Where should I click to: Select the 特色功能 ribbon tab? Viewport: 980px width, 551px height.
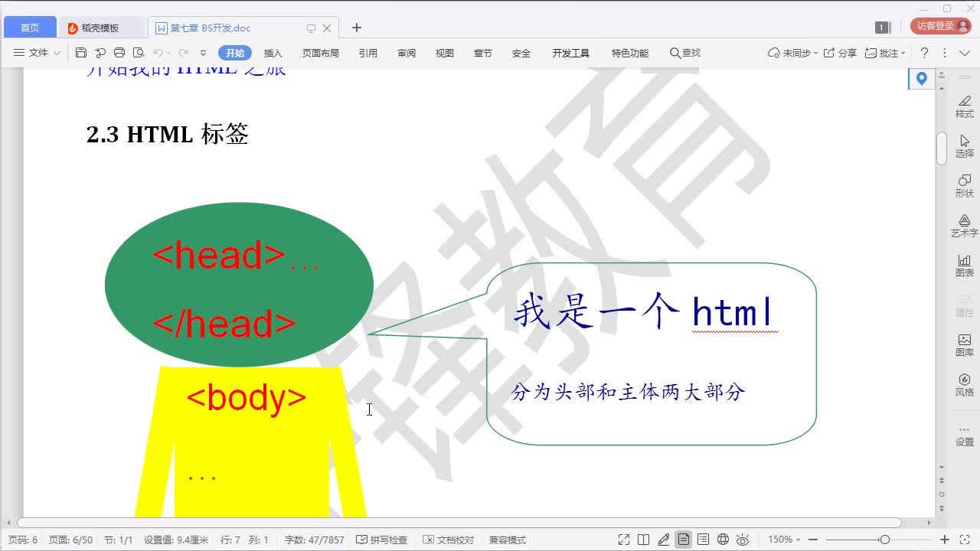point(630,53)
